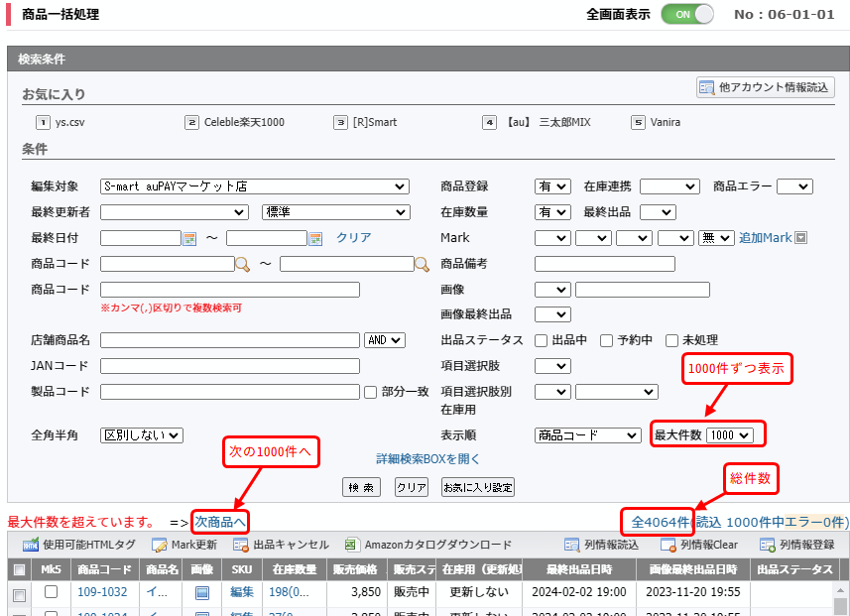Open calendar picker for start date
Viewport: 850px width, 616px height.
[x=190, y=238]
